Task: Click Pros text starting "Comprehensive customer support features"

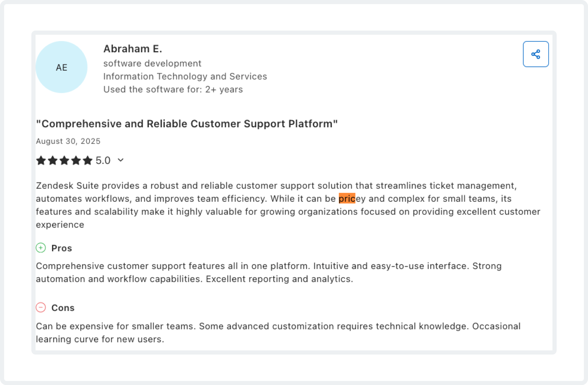Action: tap(269, 272)
